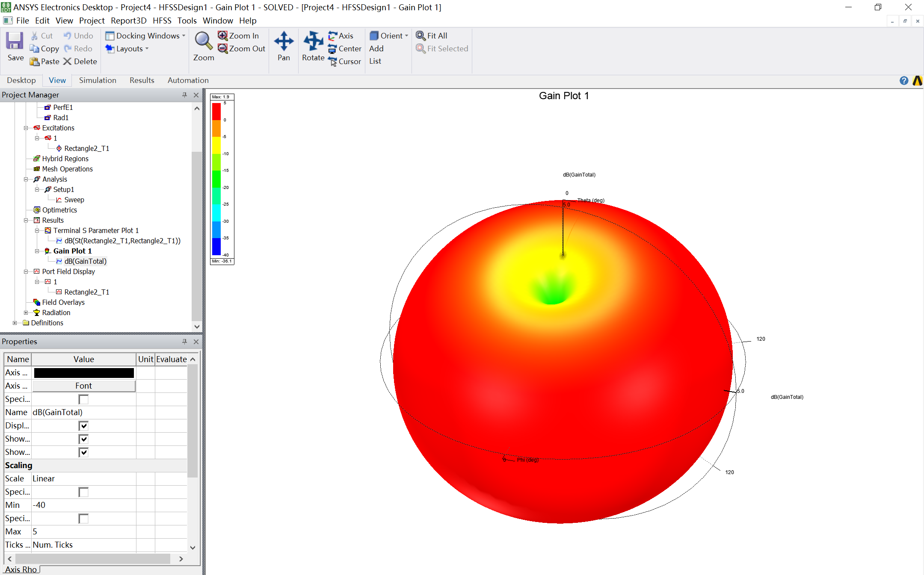
Task: Click the Font button in Properties
Action: [84, 386]
